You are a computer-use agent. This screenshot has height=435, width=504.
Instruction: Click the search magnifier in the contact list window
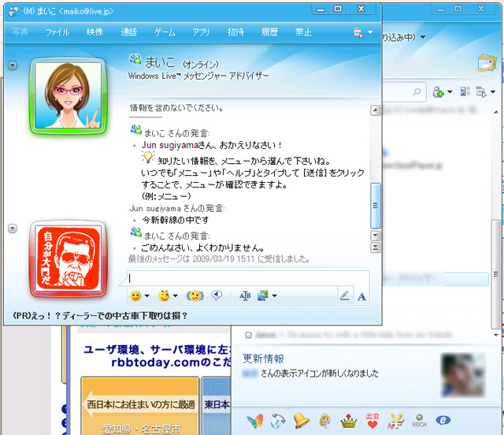[417, 92]
